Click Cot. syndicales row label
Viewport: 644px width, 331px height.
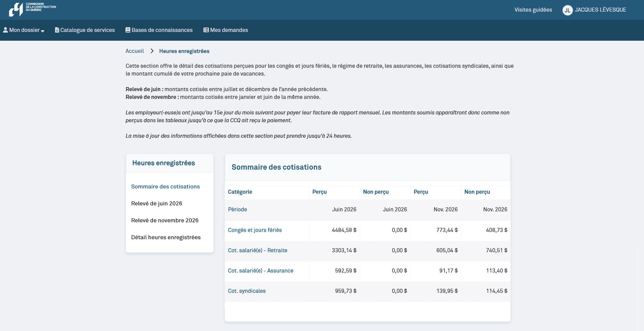coord(247,291)
